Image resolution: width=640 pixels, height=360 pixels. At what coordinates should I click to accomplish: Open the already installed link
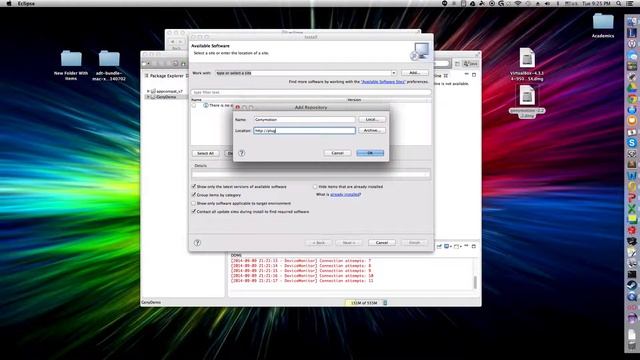pos(345,195)
